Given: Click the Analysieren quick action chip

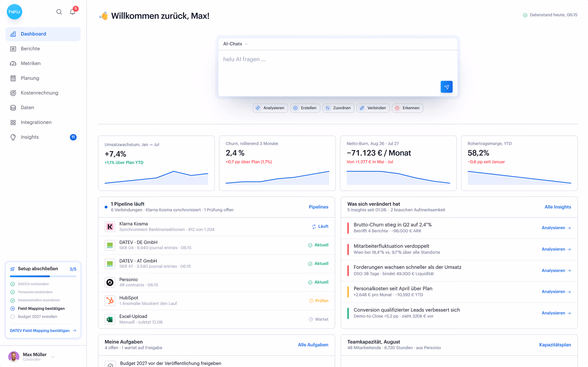Looking at the screenshot, I should (x=270, y=108).
